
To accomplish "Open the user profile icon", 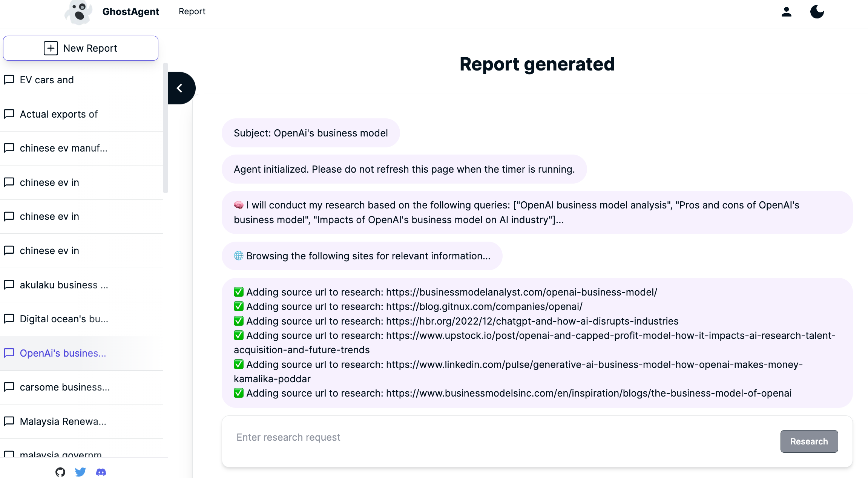I will 786,12.
